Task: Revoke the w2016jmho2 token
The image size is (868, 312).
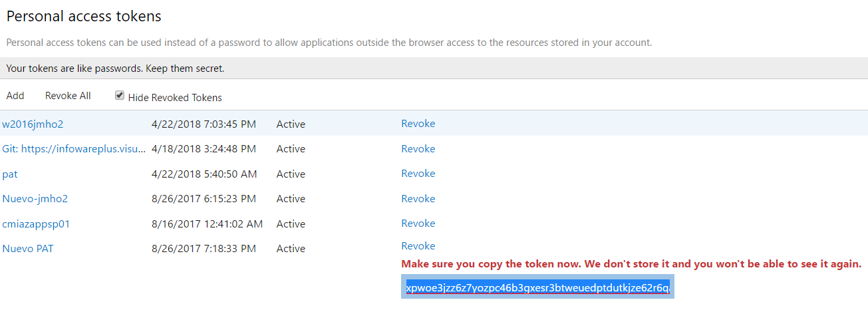Action: tap(418, 124)
